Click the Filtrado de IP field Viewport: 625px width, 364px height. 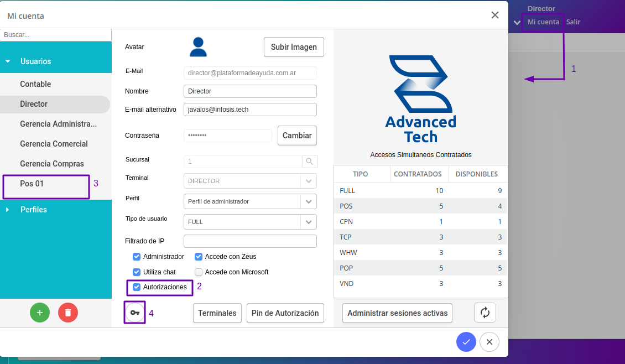pyautogui.click(x=250, y=241)
